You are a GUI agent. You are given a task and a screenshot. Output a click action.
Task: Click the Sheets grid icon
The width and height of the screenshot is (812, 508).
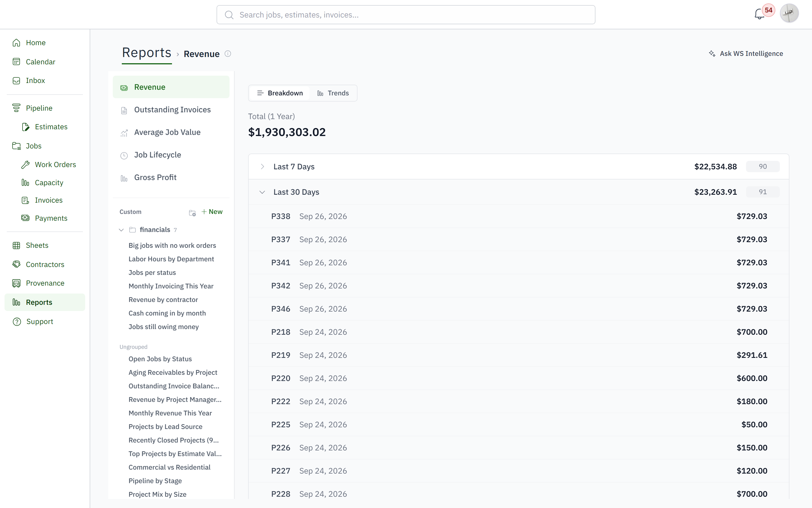[x=16, y=246]
